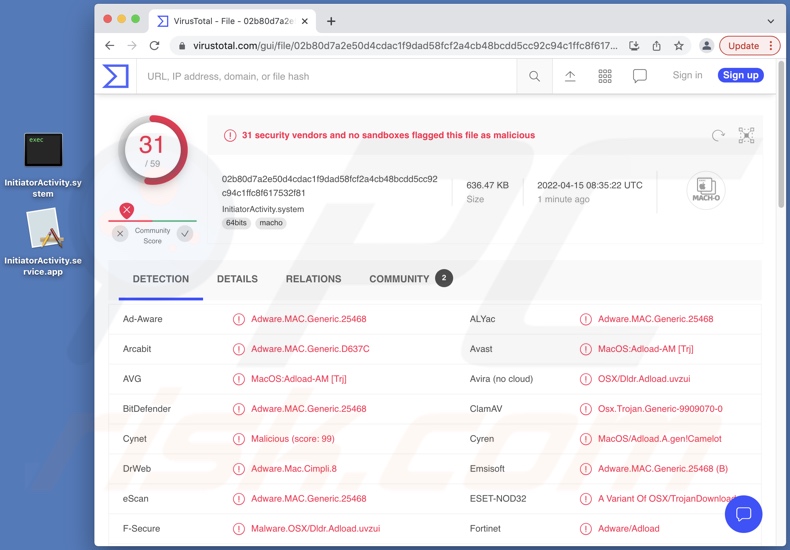Switch to the RELATIONS tab
The width and height of the screenshot is (790, 550).
click(x=313, y=279)
